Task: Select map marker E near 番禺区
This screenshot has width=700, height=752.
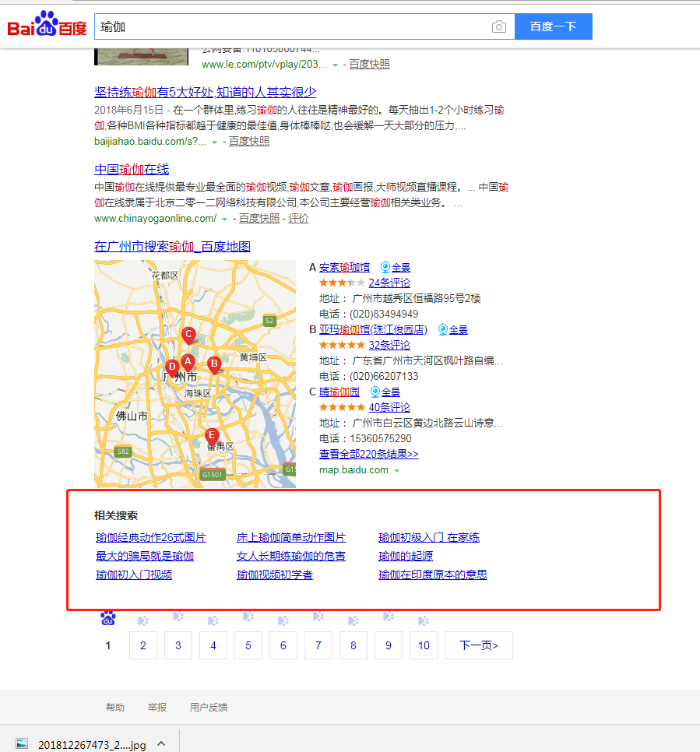Action: coord(211,436)
